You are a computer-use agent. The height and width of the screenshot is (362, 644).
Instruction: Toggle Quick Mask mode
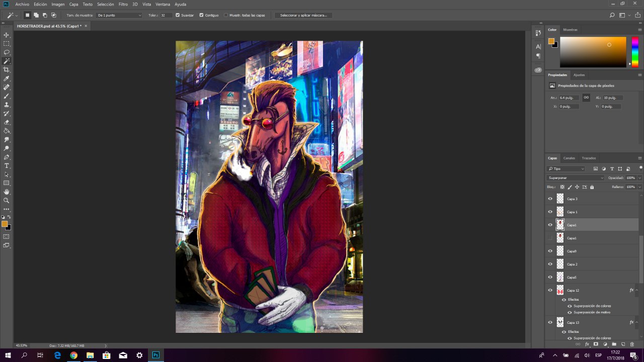pyautogui.click(x=7, y=236)
